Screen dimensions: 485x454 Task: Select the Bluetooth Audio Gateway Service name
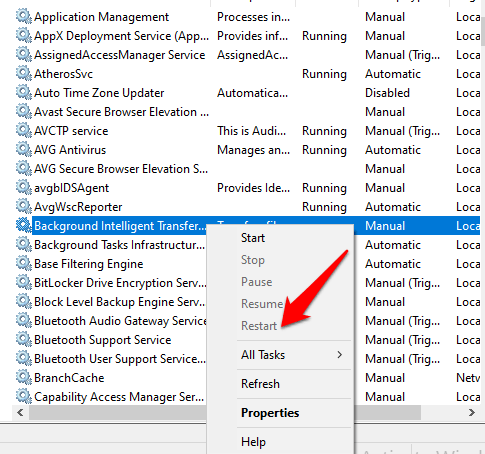pyautogui.click(x=120, y=321)
